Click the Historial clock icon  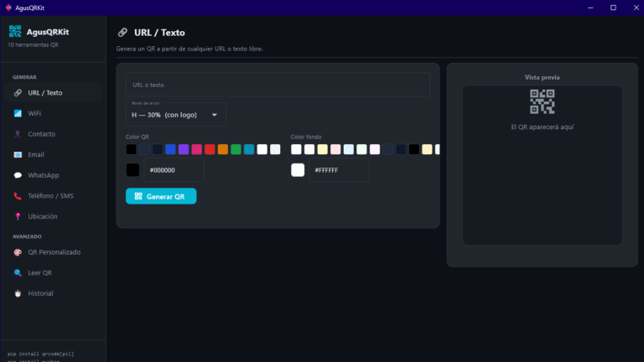point(18,293)
